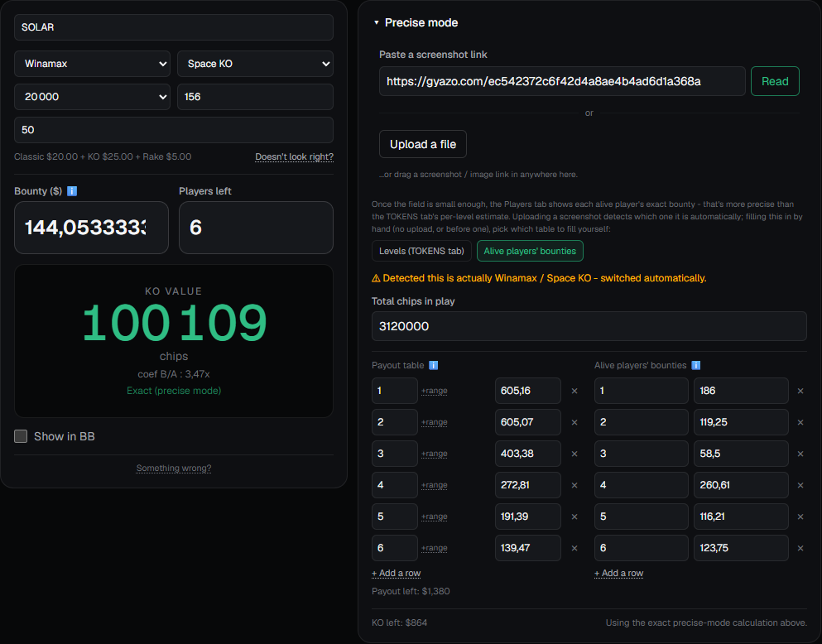Click +range for payout place 4
This screenshot has width=822, height=644.
click(x=434, y=485)
